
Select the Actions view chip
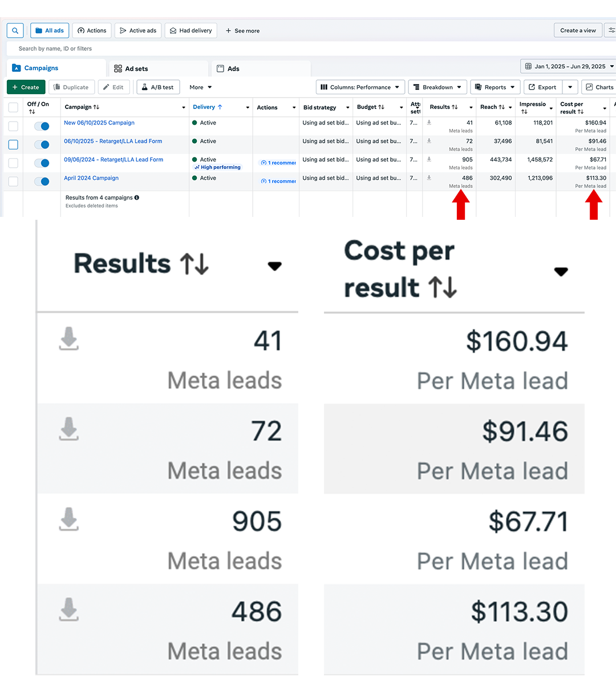92,31
